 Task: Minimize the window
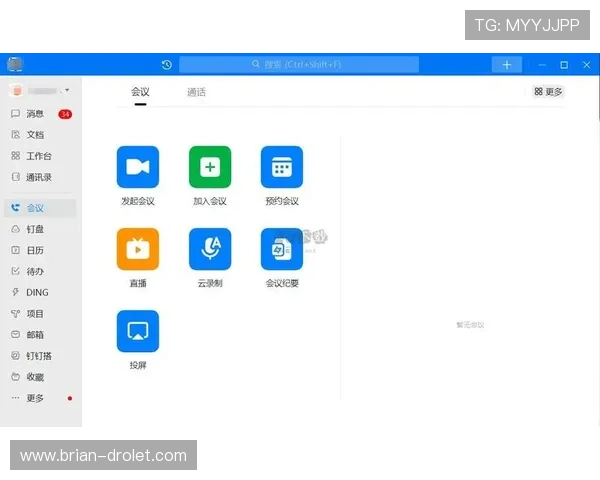coord(542,65)
